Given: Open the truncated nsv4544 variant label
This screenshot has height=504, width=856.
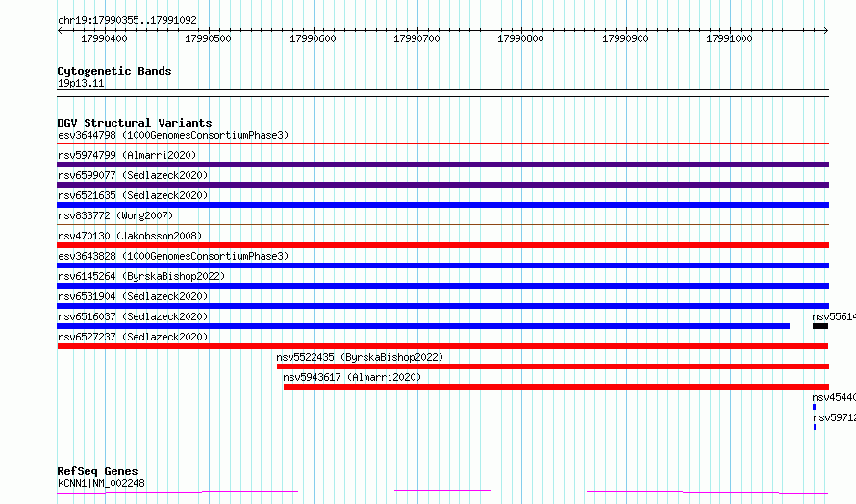Looking at the screenshot, I should coord(834,397).
